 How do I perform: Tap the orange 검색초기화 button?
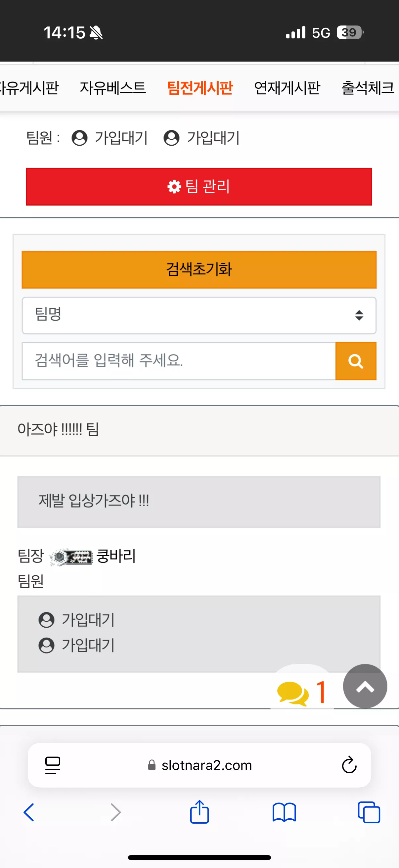click(x=199, y=269)
